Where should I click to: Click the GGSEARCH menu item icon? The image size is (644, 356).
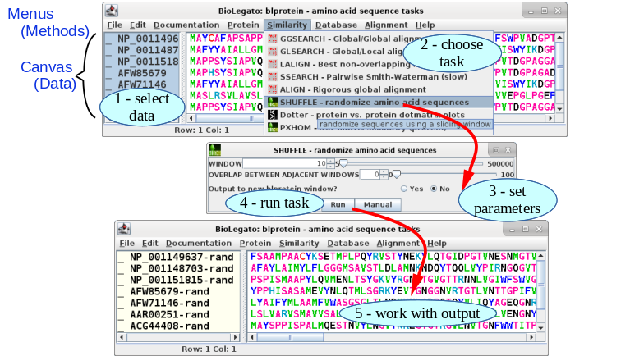click(274, 38)
